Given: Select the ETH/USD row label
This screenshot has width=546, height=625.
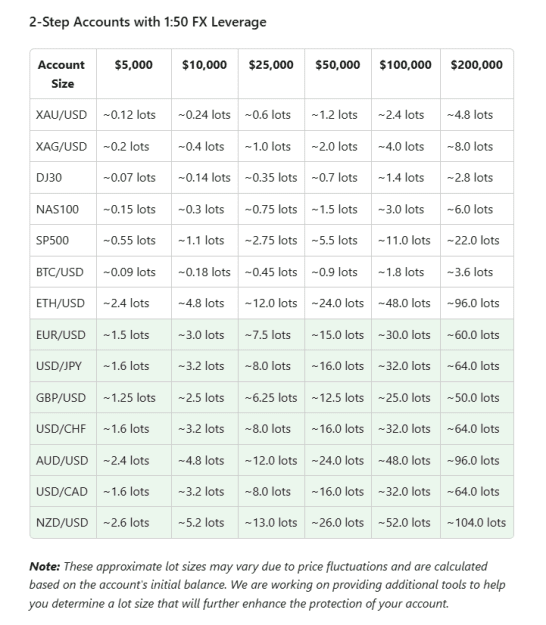Looking at the screenshot, I should click(60, 303).
